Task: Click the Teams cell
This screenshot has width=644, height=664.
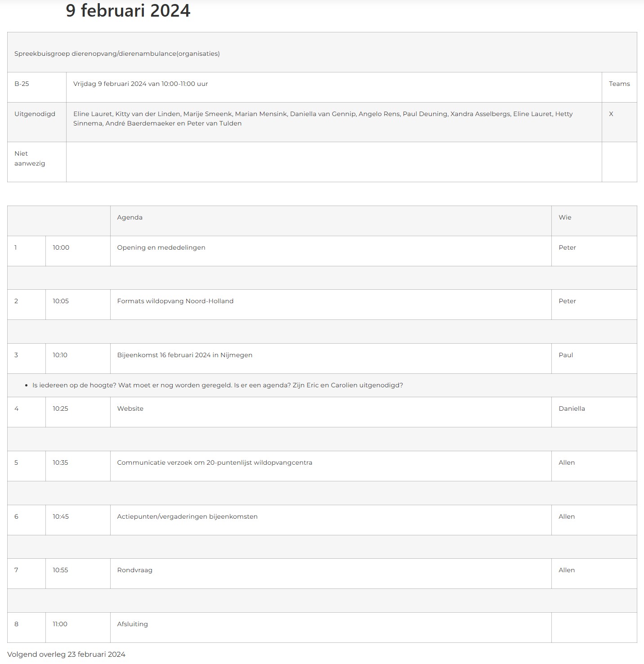Action: (619, 87)
